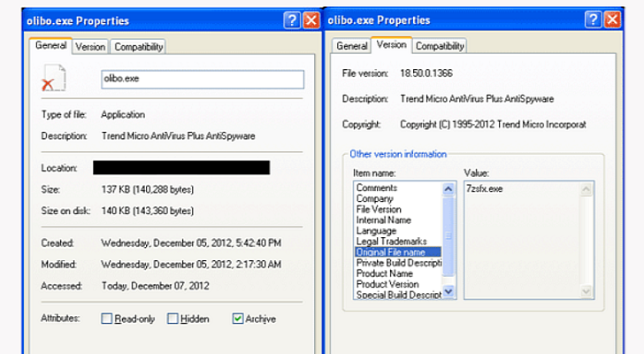This screenshot has width=644, height=354.
Task: Click item list scroll down arrow
Action: (448, 291)
